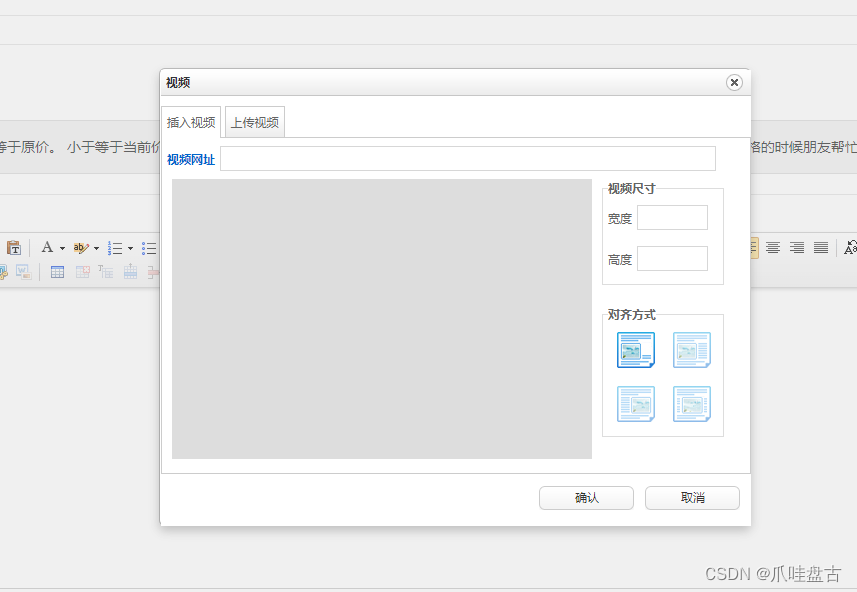Click the highlighted align left icon

(754, 248)
